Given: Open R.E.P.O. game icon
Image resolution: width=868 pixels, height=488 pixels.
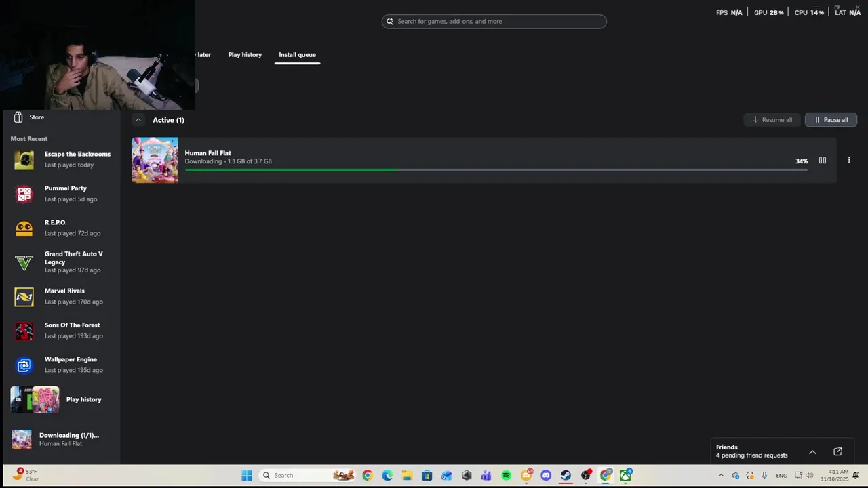Looking at the screenshot, I should point(24,228).
